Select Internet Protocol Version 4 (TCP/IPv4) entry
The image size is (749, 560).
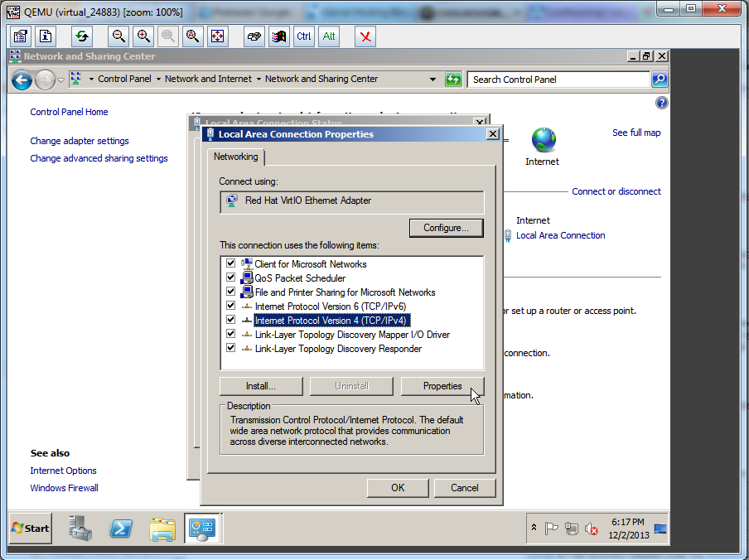point(331,321)
